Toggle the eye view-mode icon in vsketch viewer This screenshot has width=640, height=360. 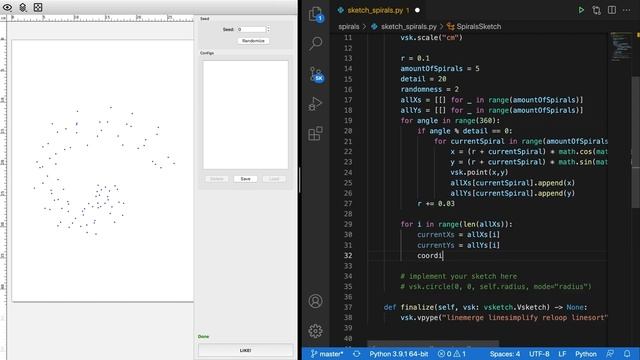tap(7, 7)
